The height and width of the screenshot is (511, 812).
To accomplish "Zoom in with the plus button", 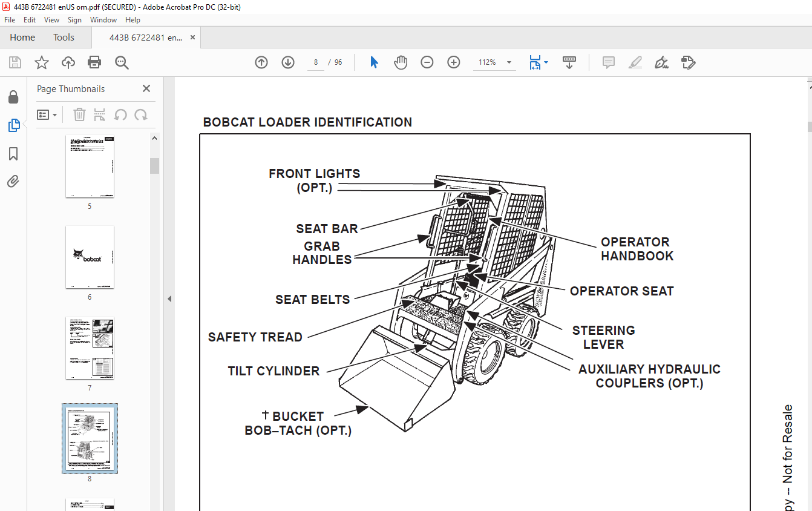I will (x=454, y=62).
